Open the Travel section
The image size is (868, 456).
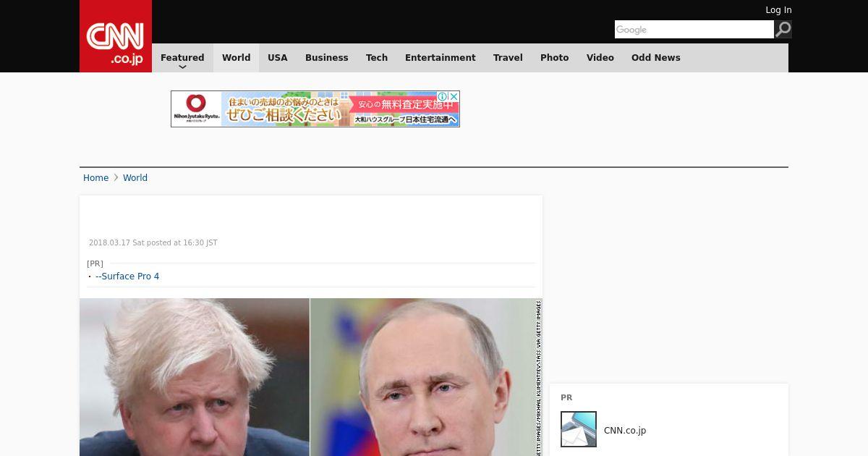(x=508, y=58)
